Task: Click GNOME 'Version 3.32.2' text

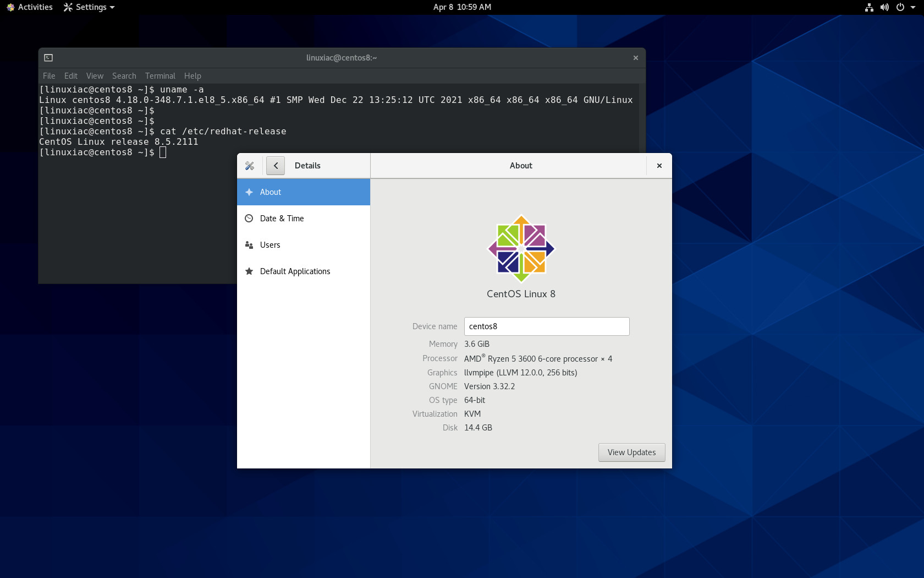Action: (x=490, y=386)
